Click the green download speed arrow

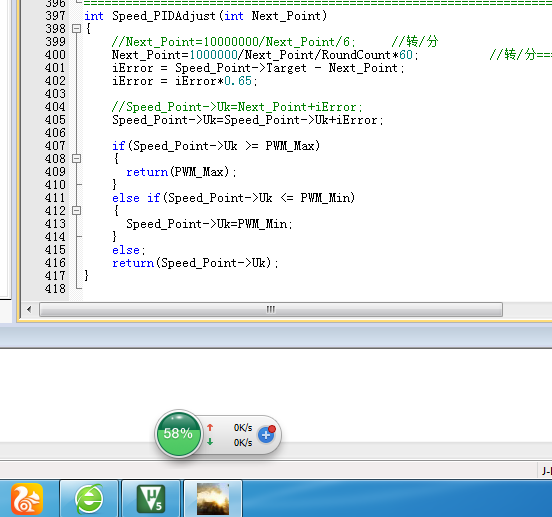210,442
